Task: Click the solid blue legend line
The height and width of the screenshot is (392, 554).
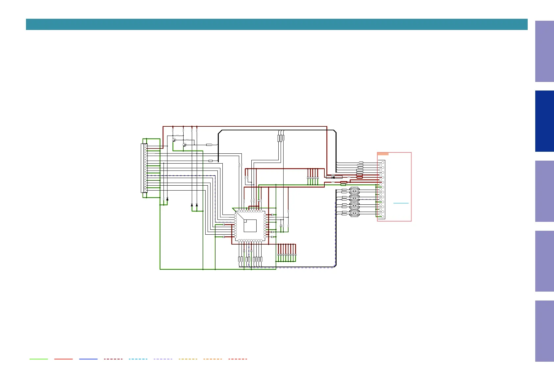Action: click(88, 359)
